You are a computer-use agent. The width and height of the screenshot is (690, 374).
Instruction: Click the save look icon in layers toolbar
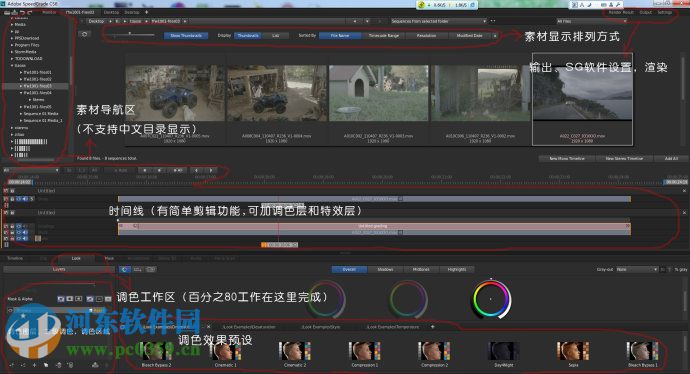tap(95, 365)
